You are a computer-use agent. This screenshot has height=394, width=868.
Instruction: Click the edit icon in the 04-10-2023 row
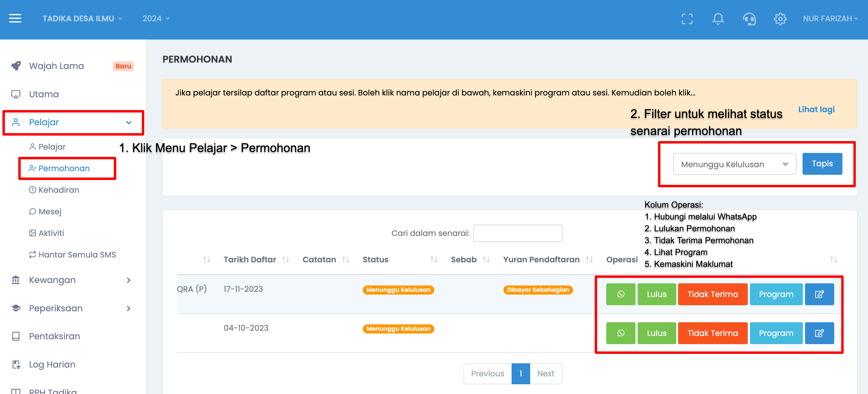[820, 333]
